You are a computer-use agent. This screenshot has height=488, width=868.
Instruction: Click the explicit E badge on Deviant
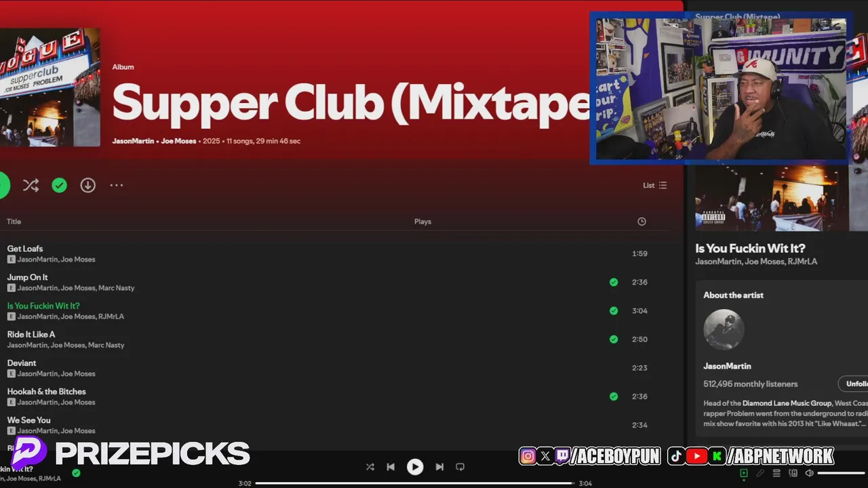(11, 373)
